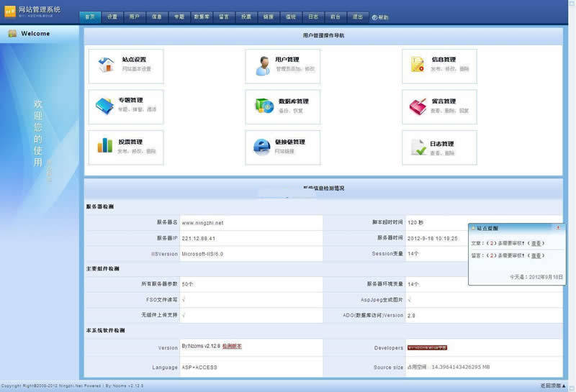Image resolution: width=576 pixels, height=392 pixels.
Task: Open 站点设置 title link
Action: point(134,60)
